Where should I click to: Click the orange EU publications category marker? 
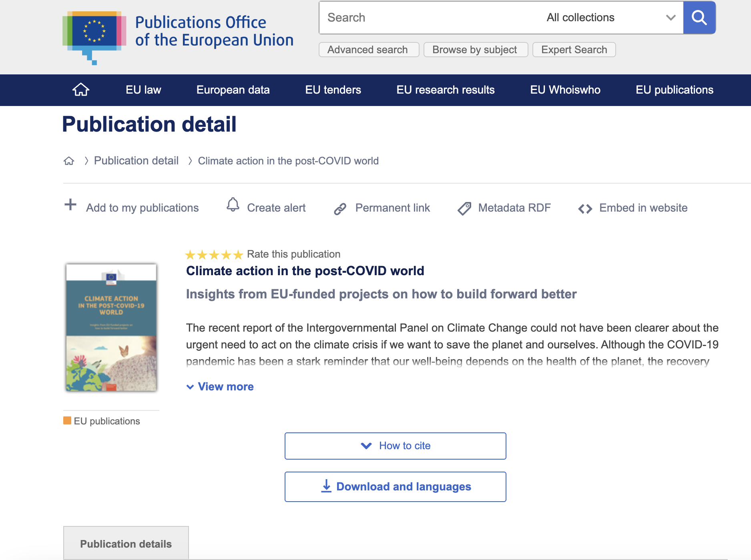click(67, 421)
